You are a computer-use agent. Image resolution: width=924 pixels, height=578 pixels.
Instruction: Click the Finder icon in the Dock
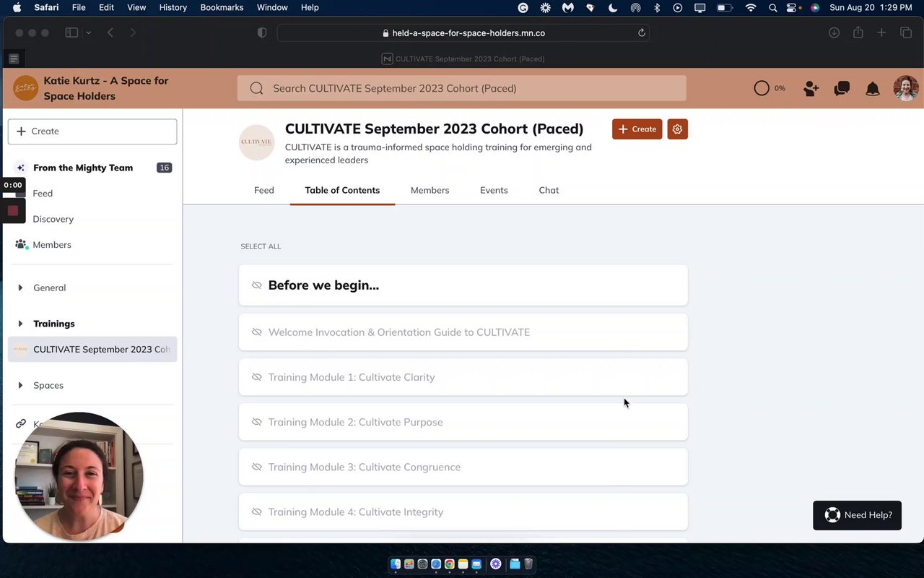(396, 564)
